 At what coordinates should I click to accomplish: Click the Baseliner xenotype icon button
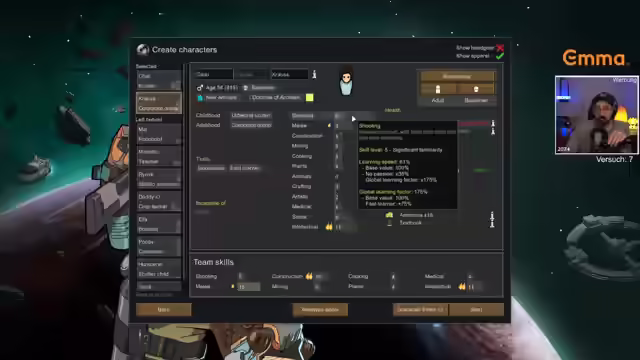(476, 89)
